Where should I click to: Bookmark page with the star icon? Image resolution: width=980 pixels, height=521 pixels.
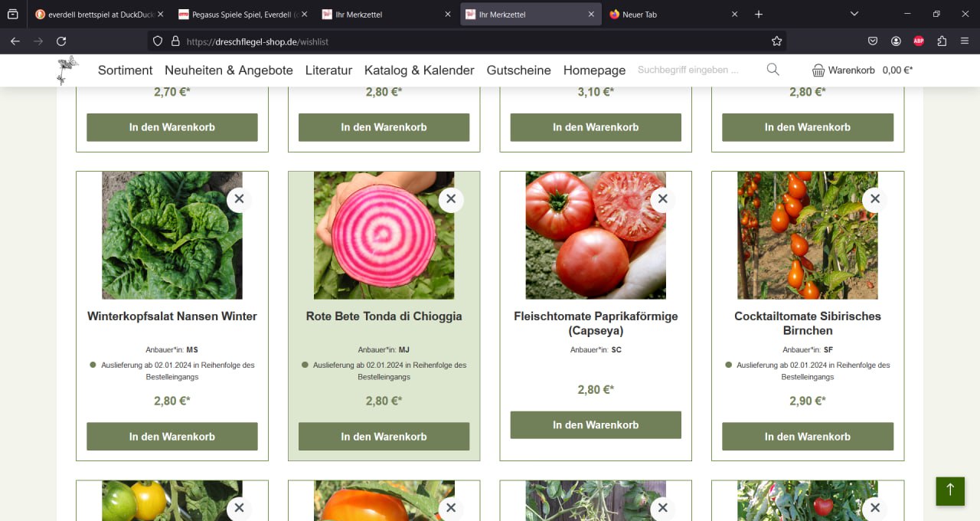pyautogui.click(x=776, y=41)
